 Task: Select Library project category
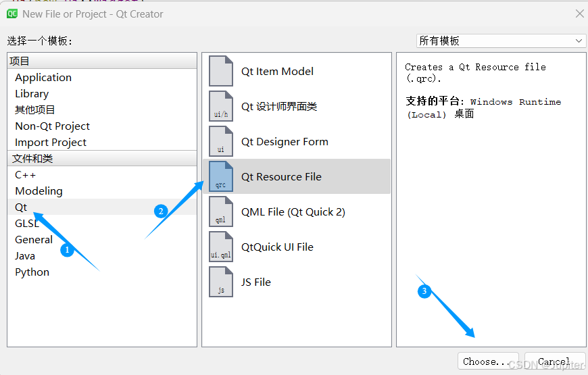click(x=102, y=94)
